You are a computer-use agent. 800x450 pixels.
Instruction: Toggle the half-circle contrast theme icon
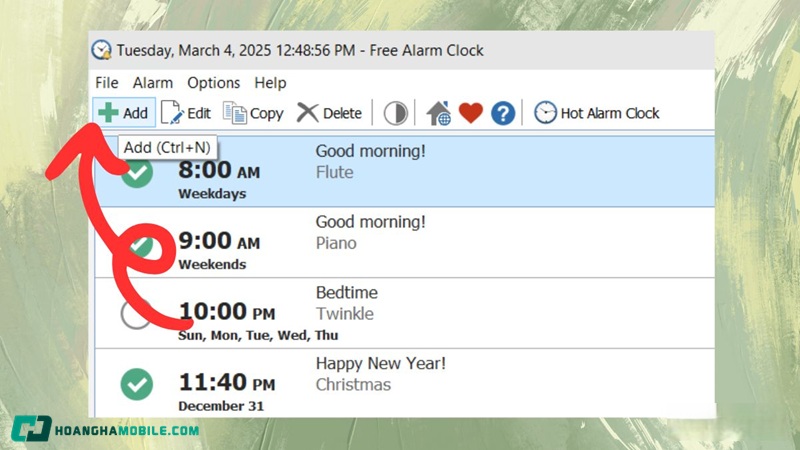(396, 113)
